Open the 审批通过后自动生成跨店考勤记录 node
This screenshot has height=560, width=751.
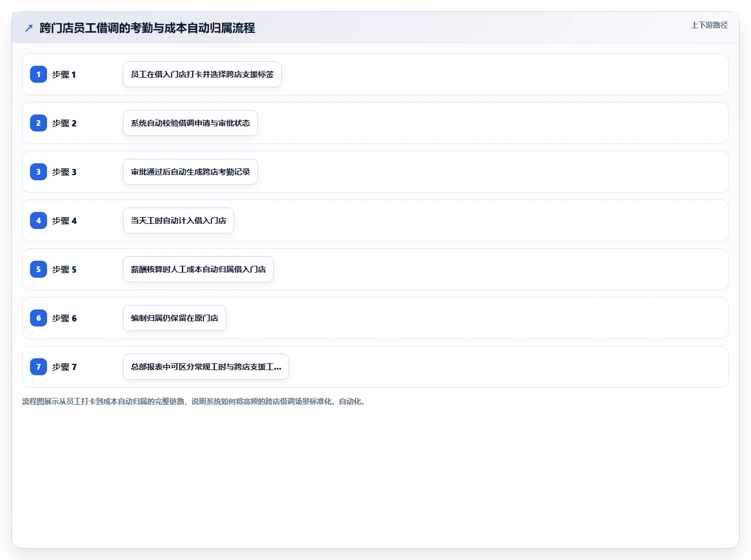[x=190, y=172]
